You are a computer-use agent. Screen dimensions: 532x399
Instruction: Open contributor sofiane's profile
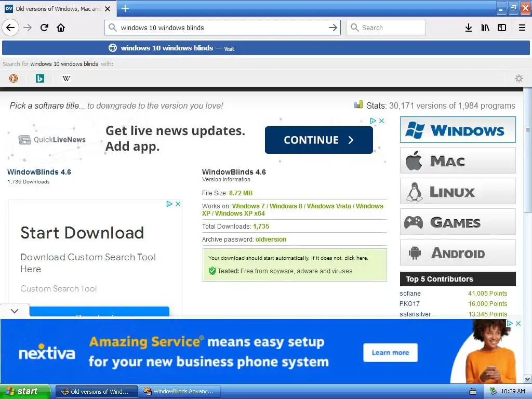pyautogui.click(x=410, y=294)
